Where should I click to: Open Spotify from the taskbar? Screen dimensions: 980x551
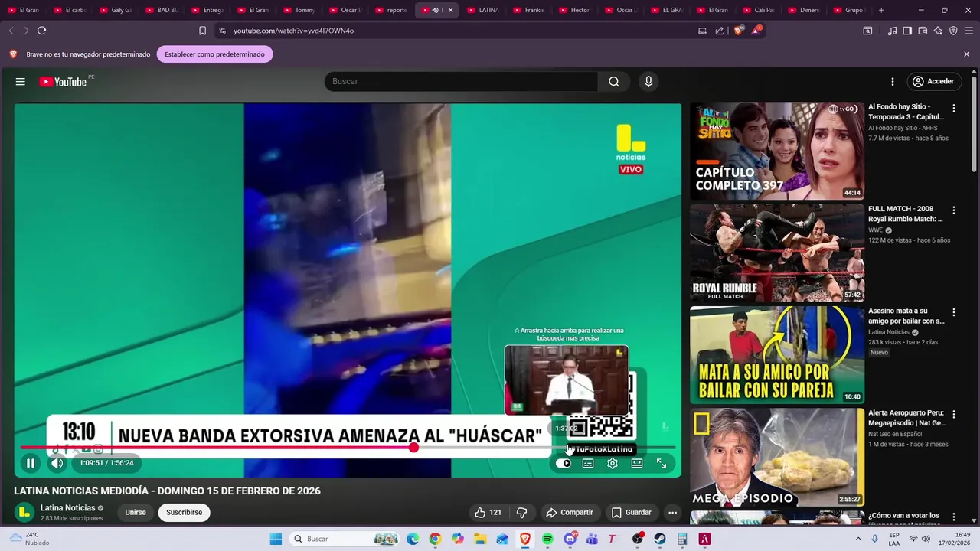(547, 539)
